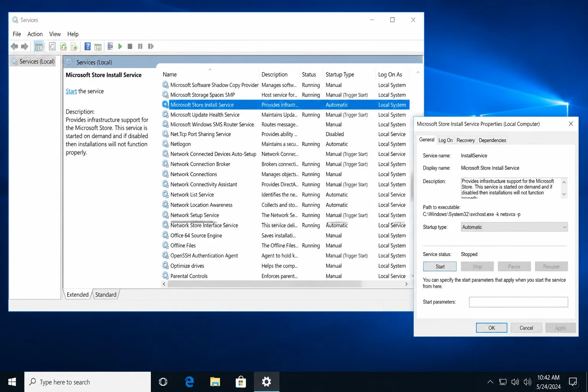The width and height of the screenshot is (588, 392).
Task: Show hidden tray icons chevron
Action: 490,382
